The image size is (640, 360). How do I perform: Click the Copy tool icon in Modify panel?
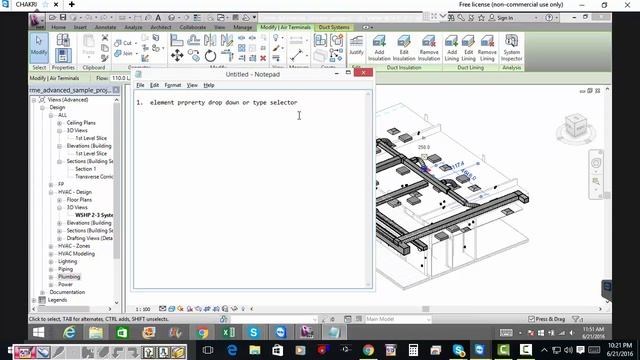coord(193,56)
